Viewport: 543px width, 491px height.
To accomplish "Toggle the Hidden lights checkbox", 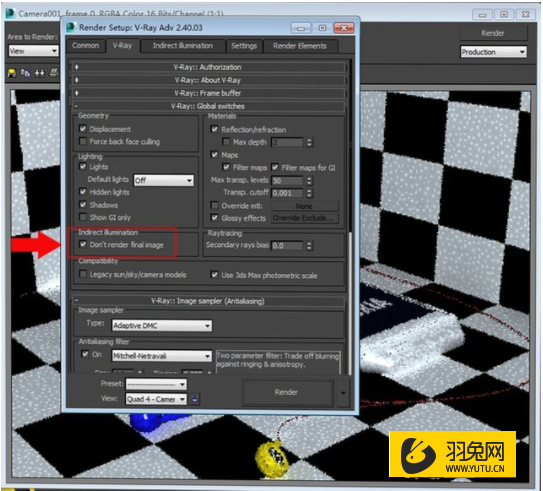I will 83,191.
